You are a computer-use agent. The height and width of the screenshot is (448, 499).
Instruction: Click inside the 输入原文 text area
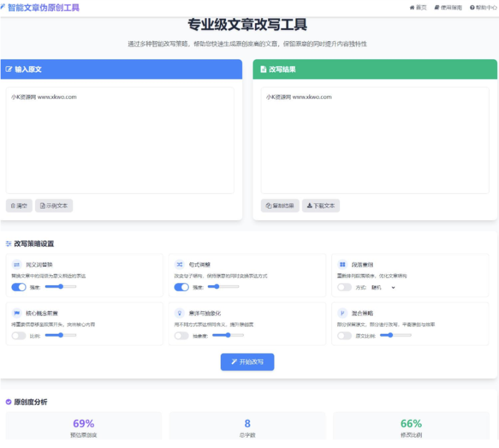[x=120, y=140]
